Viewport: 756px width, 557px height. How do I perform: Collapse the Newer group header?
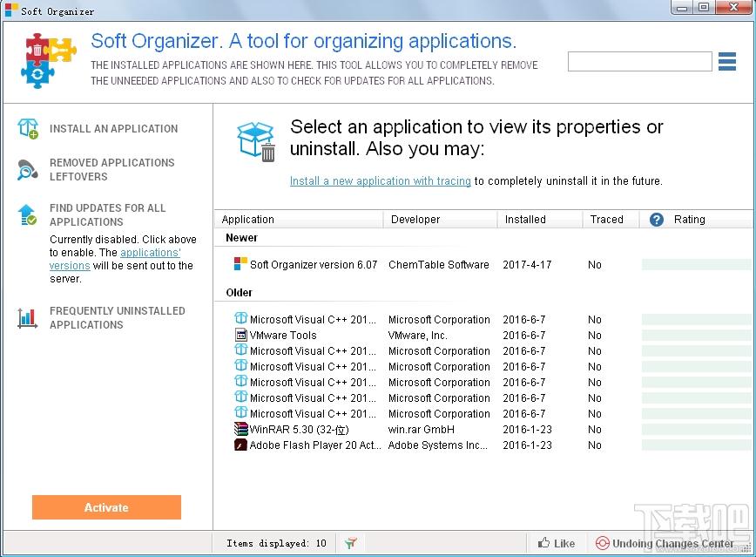pos(241,238)
